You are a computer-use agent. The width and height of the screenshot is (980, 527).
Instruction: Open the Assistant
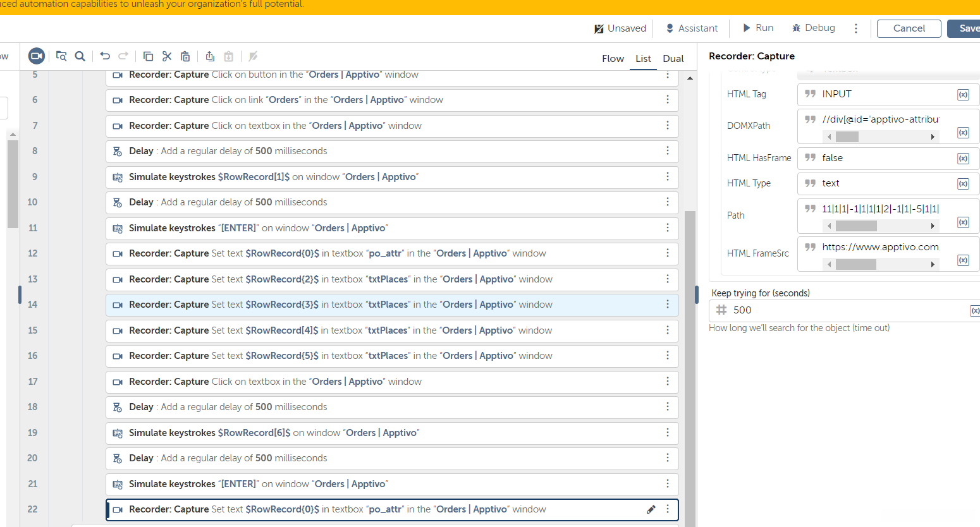[x=692, y=28]
